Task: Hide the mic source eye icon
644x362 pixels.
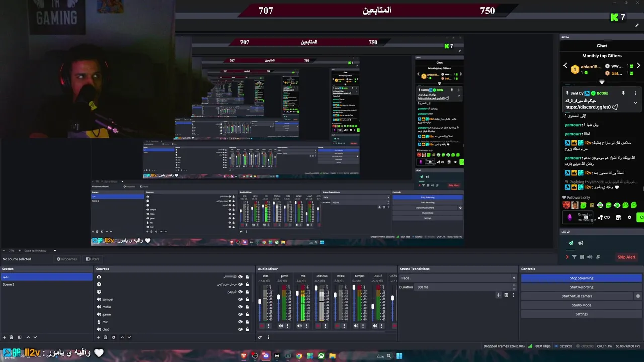Action: (x=240, y=322)
